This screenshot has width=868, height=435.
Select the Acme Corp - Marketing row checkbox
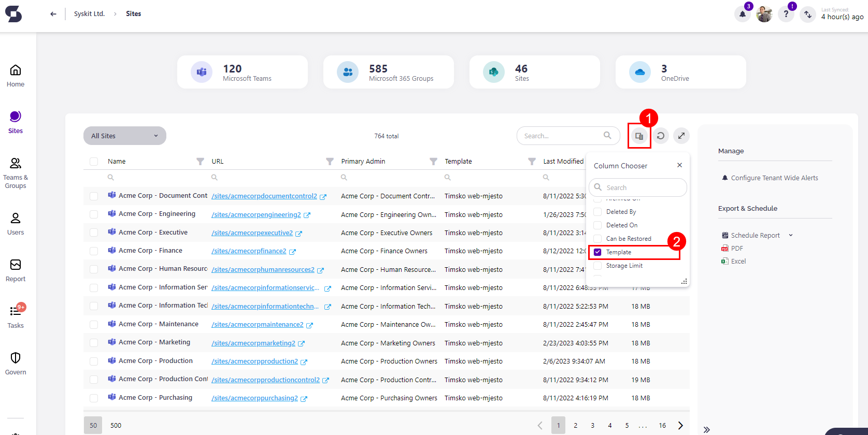coord(94,343)
